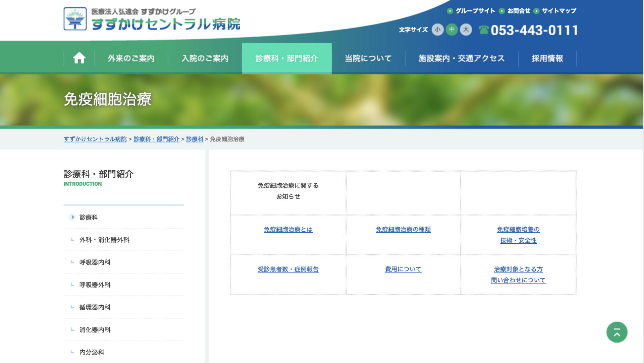Image resolution: width=644 pixels, height=363 pixels.
Task: Open the お問合せ link
Action: click(519, 11)
